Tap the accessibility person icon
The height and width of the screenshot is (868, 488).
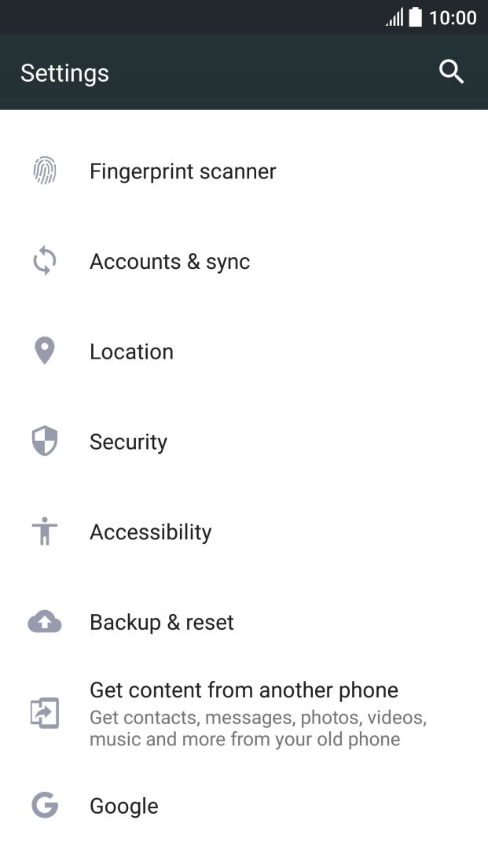45,532
